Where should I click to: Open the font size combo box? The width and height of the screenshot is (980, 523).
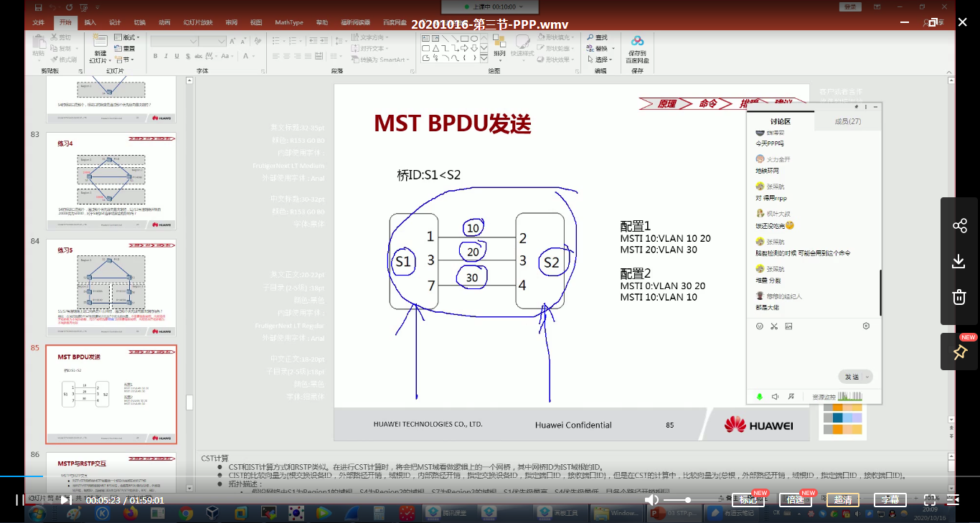point(212,42)
